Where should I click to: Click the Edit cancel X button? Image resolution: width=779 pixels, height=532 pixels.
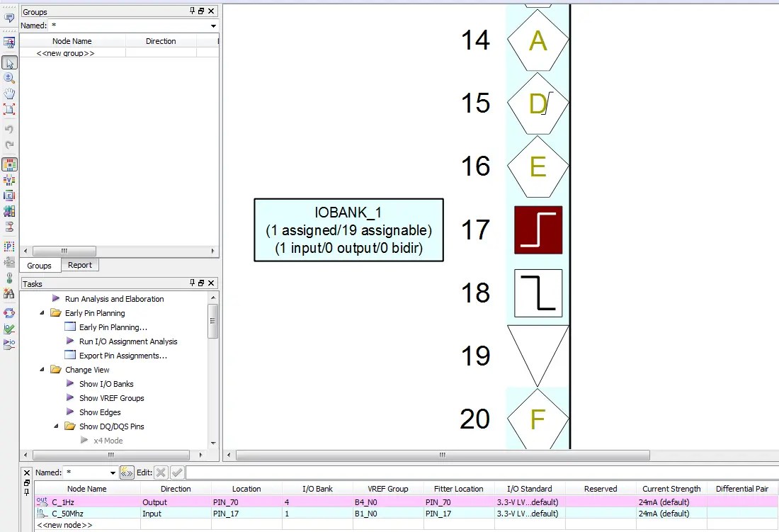click(x=161, y=472)
